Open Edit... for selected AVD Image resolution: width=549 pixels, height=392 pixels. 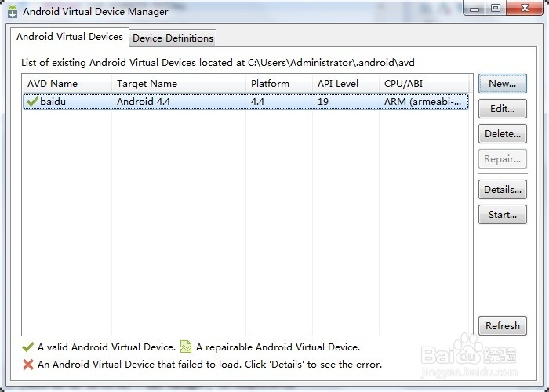[503, 109]
